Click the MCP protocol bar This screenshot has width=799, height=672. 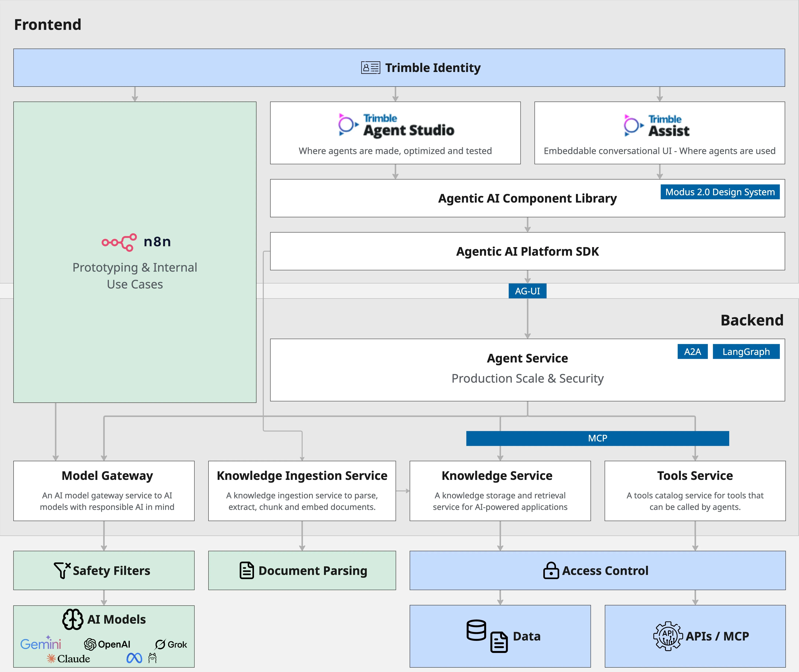[597, 438]
